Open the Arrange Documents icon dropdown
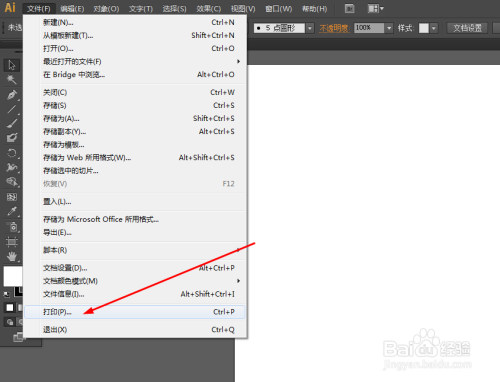Image resolution: width=500 pixels, height=382 pixels. tap(376, 8)
